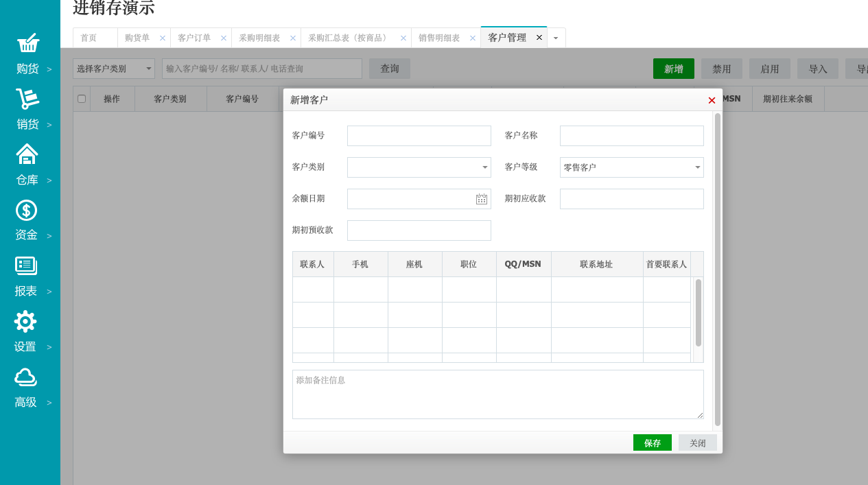Viewport: 868px width, 485px height.
Task: Click the 联系地址 column header
Action: (x=597, y=264)
